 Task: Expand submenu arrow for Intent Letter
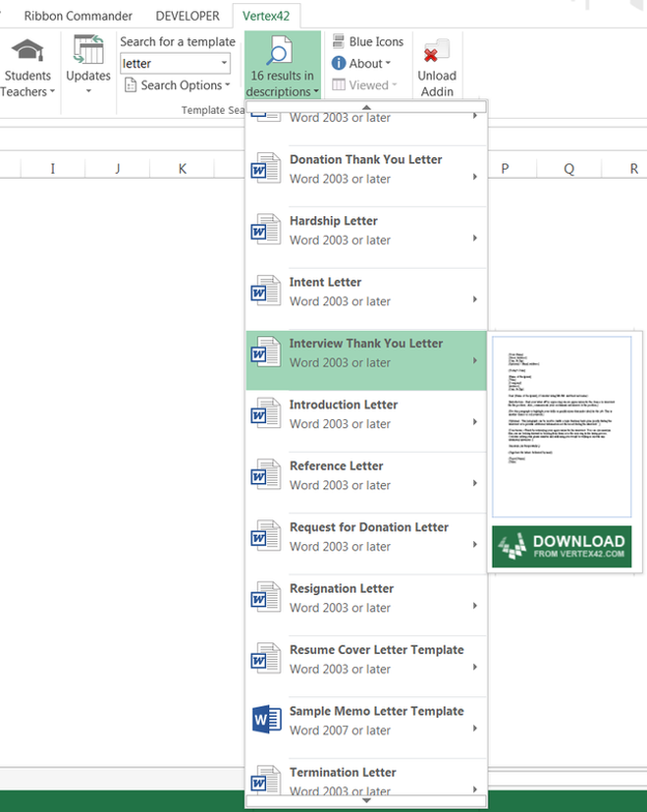[x=474, y=299]
